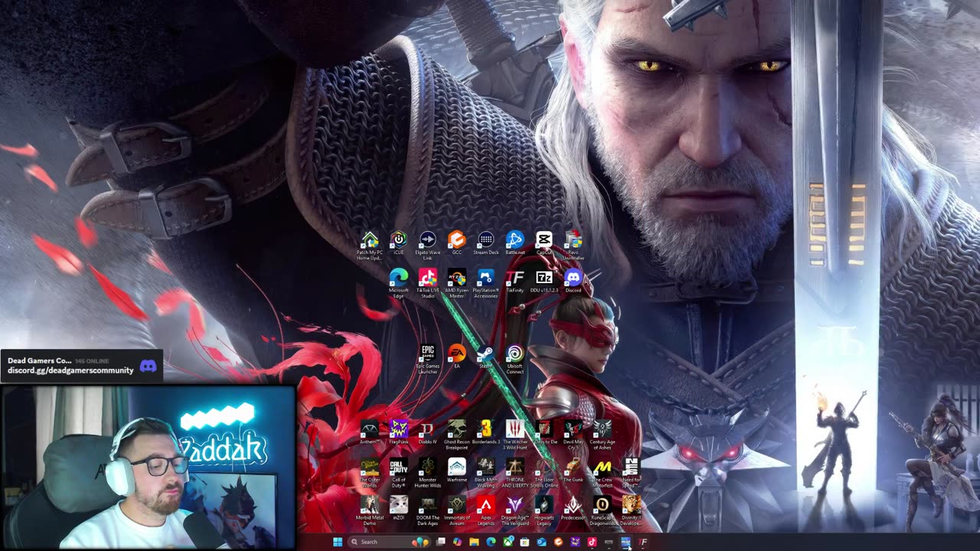The image size is (980, 551).
Task: Open TikFinity from the taskbar
Action: pos(643,542)
